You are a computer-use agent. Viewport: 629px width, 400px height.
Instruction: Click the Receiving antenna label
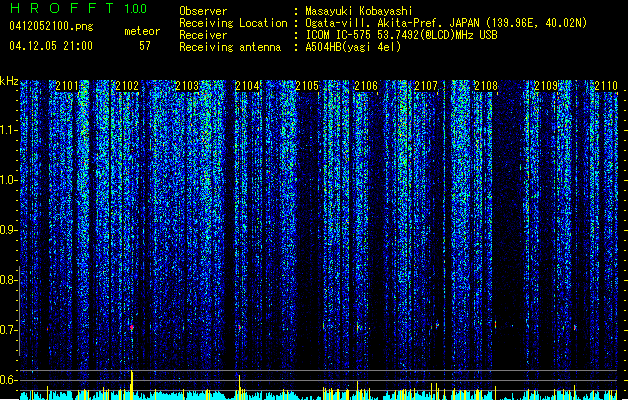tap(230, 47)
